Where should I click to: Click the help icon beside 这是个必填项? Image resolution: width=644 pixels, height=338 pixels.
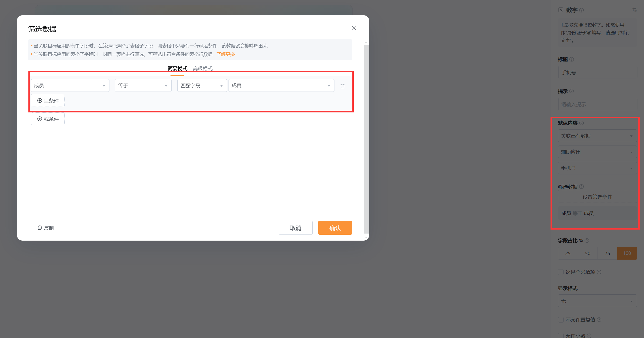click(599, 272)
